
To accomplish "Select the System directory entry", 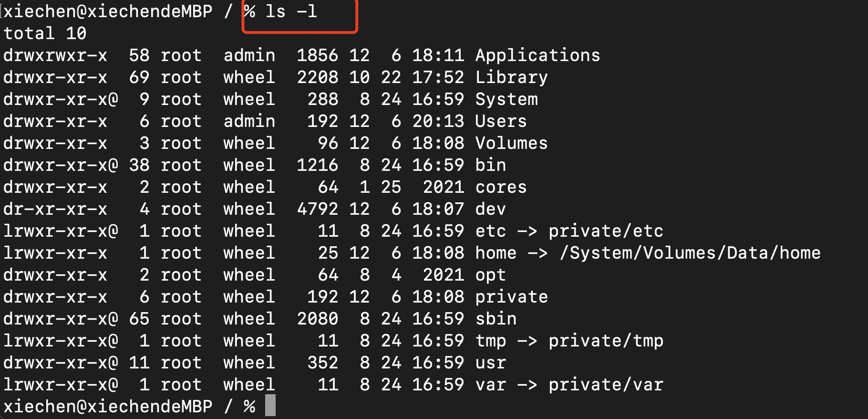I will [506, 99].
